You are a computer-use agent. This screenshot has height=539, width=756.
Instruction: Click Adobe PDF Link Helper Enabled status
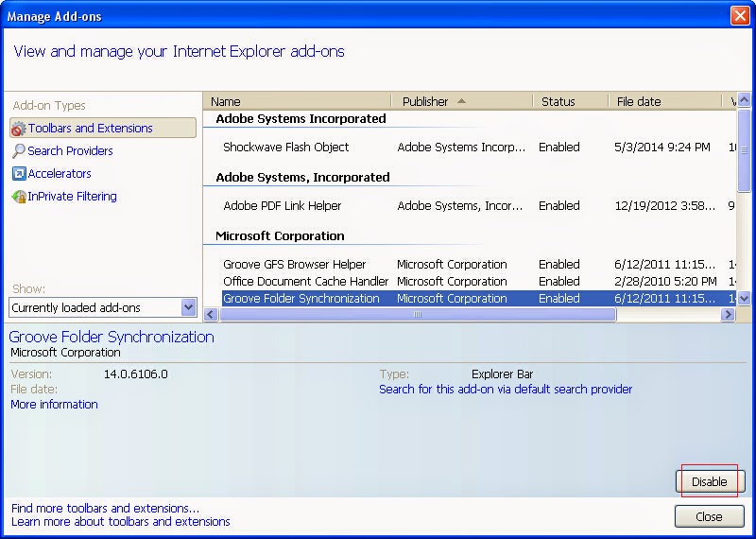[559, 206]
